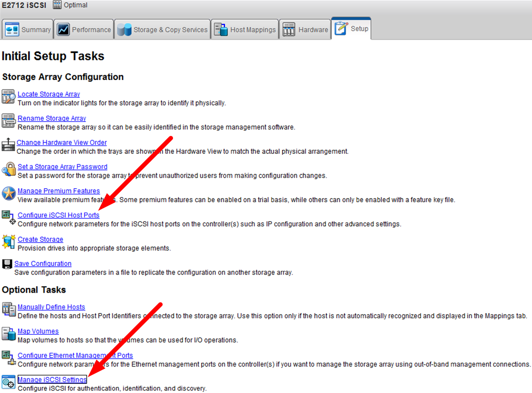Open Rename Storage Array
Screen dimensions: 532x393
[x=51, y=118]
